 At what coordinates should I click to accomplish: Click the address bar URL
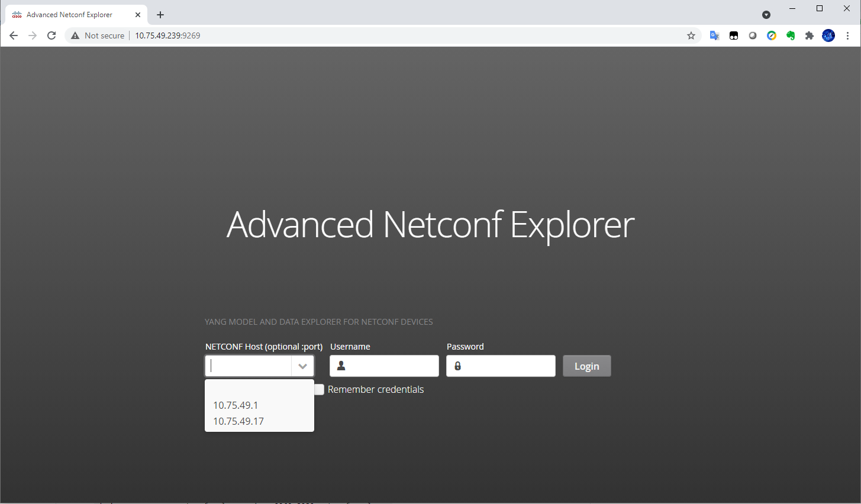coord(167,35)
